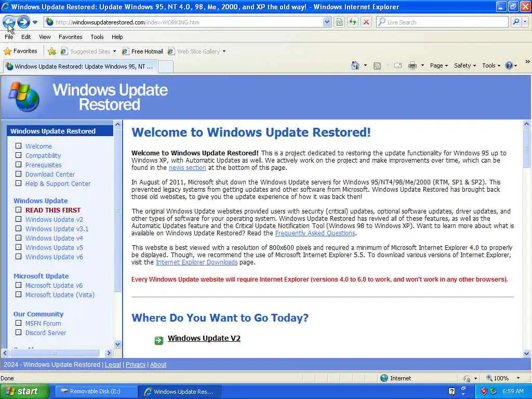Open the Windows start button
Image resolution: width=532 pixels, height=399 pixels.
[24, 391]
